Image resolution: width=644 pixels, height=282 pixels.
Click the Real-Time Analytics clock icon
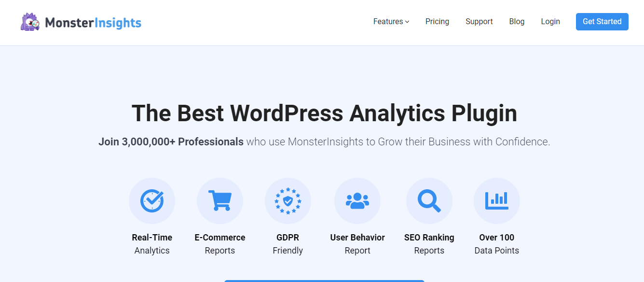152,200
